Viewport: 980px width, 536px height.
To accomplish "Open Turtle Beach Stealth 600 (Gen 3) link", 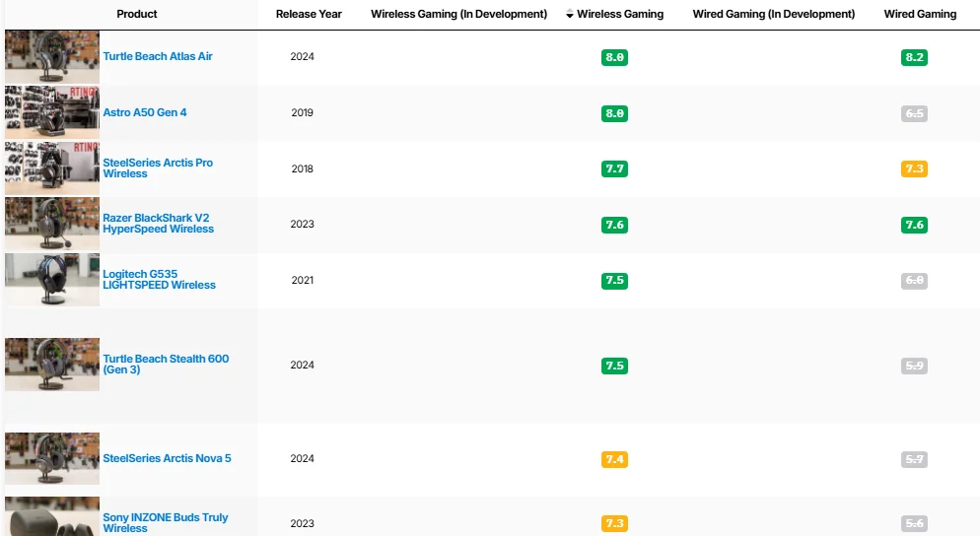I will [166, 365].
